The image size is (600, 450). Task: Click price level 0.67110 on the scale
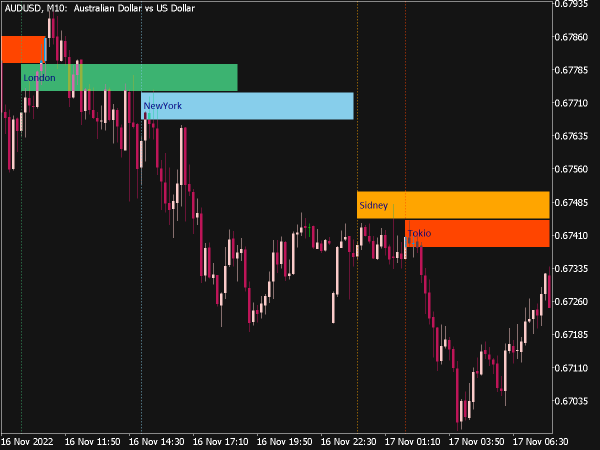click(571, 368)
